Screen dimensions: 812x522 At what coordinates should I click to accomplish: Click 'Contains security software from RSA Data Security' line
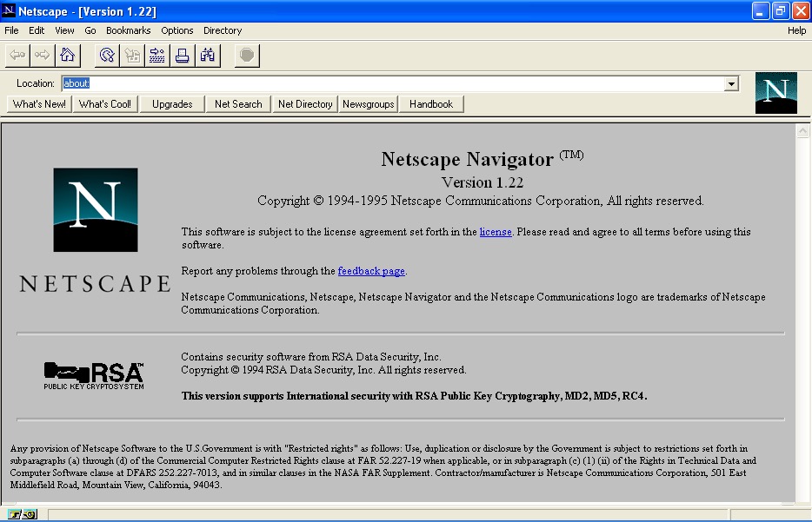(x=311, y=357)
